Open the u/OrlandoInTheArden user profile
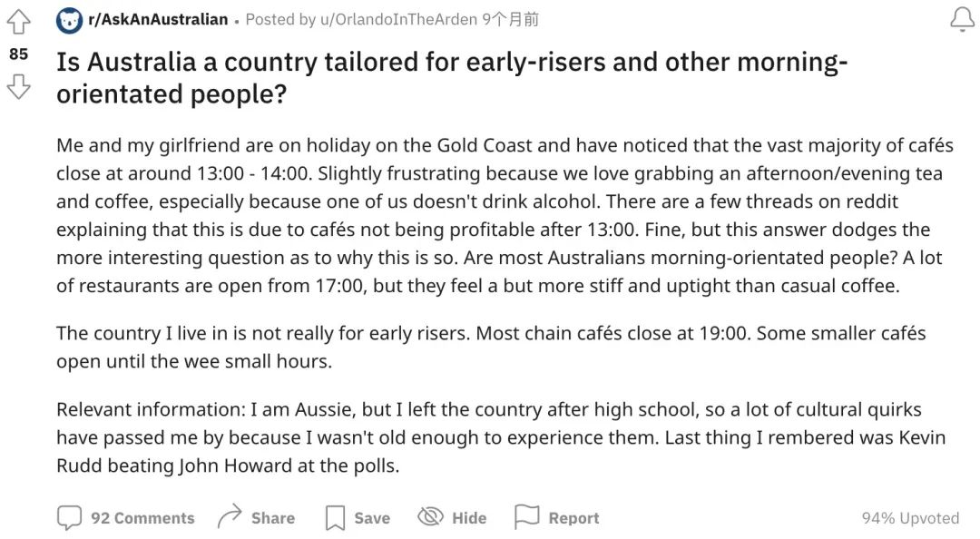 tap(398, 19)
